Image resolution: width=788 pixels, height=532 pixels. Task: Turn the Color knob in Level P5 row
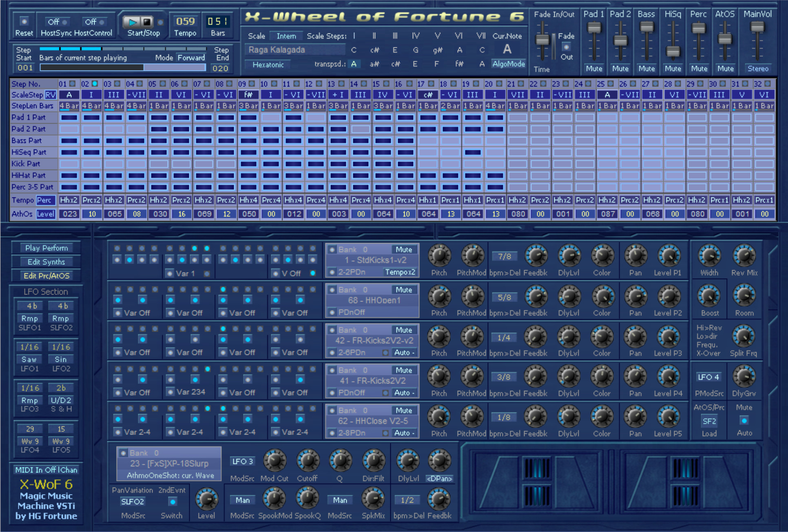602,417
